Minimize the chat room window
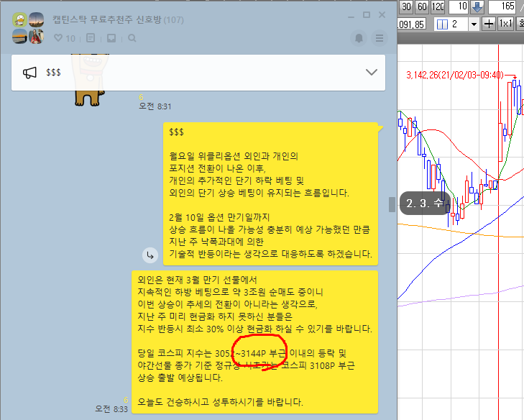Screen dimensions: 524x420 (351, 16)
